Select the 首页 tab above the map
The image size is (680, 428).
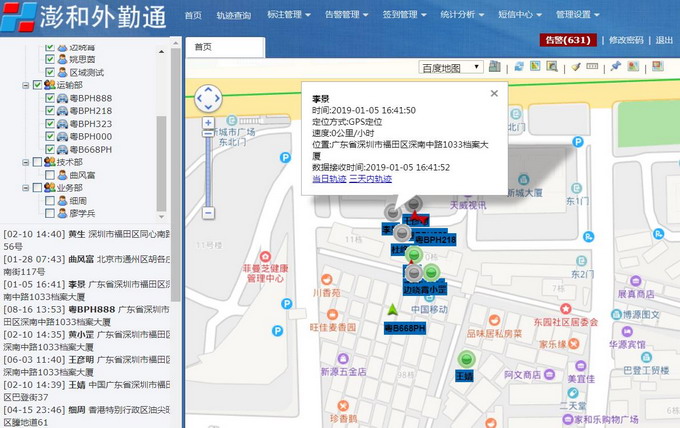(225, 47)
